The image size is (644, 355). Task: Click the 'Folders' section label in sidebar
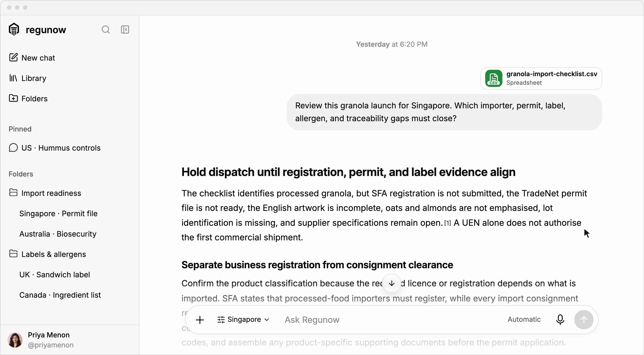21,174
